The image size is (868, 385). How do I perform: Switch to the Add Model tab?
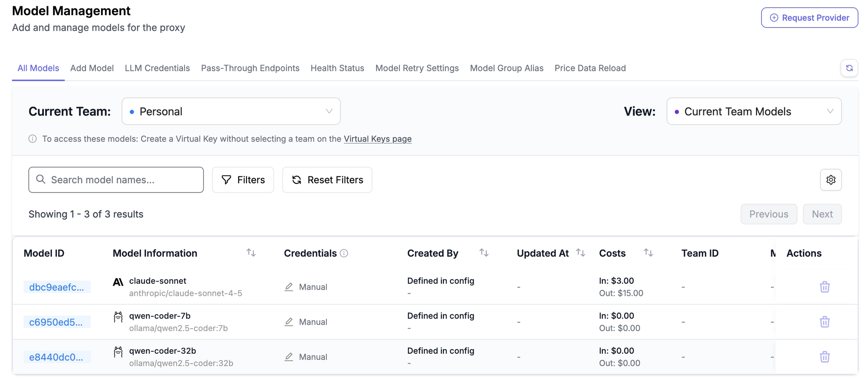(92, 68)
